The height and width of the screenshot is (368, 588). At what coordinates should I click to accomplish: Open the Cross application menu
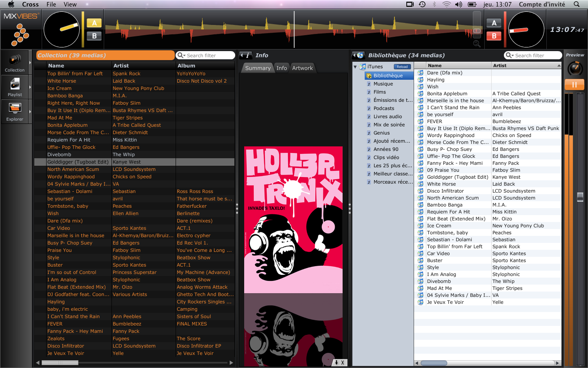(30, 4)
